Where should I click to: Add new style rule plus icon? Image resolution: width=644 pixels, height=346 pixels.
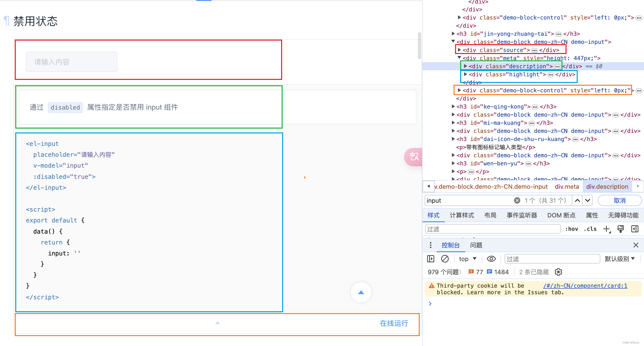tap(607, 229)
